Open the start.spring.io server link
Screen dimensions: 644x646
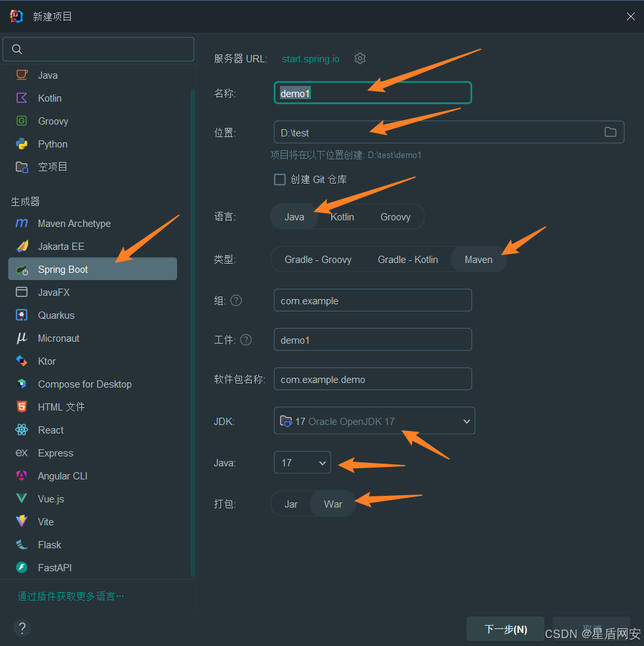tap(310, 59)
